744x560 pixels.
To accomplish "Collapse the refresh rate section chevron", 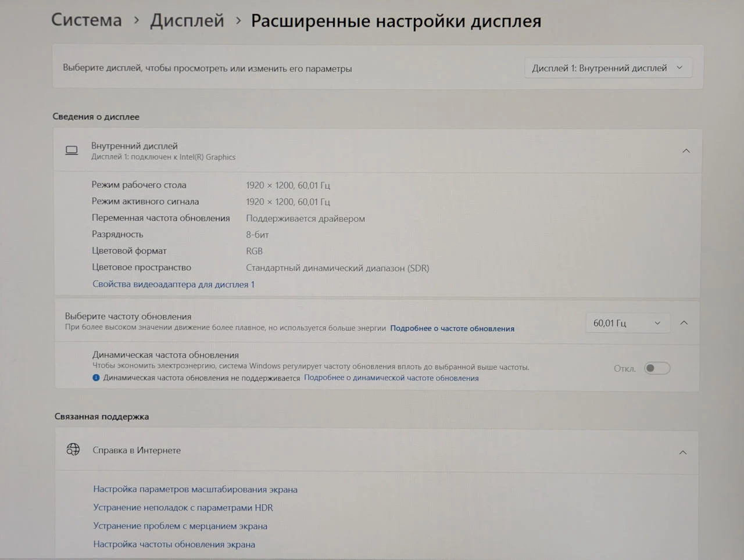I will point(684,323).
